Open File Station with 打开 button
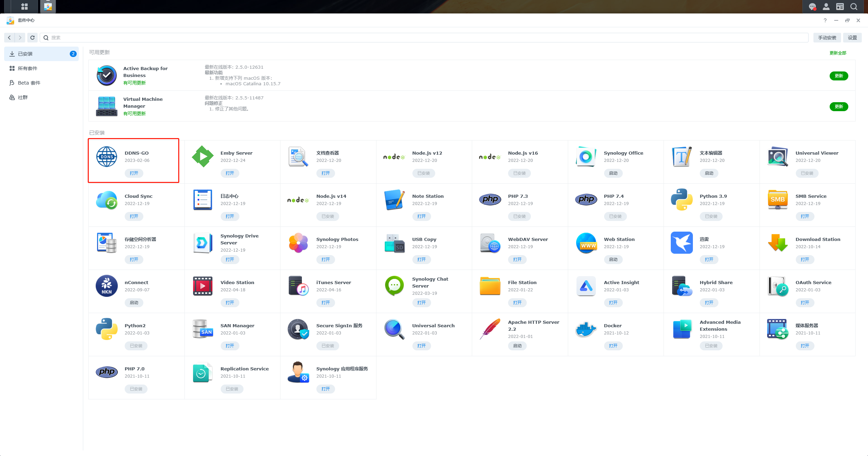Image resolution: width=868 pixels, height=456 pixels. click(x=517, y=303)
